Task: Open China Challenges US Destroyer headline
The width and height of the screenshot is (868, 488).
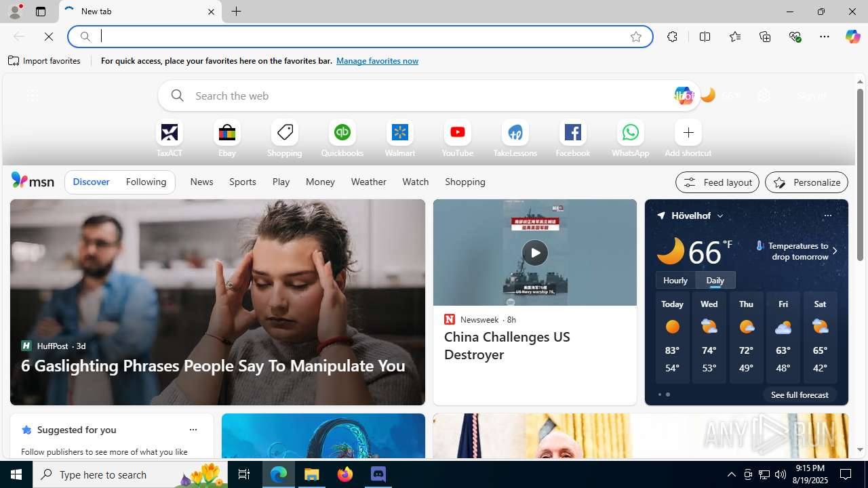Action: 507,346
